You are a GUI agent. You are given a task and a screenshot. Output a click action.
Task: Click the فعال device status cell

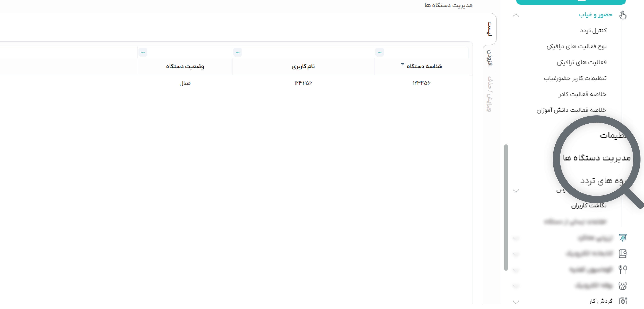coord(185,83)
